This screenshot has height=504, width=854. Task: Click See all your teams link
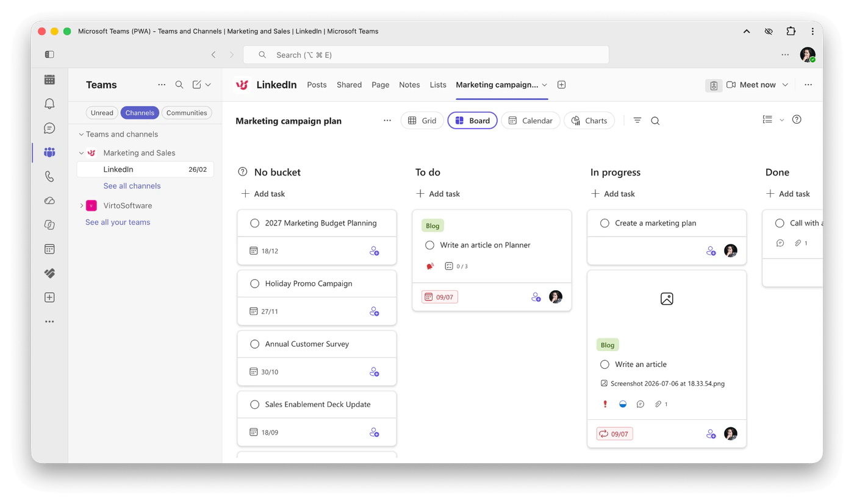tap(118, 222)
